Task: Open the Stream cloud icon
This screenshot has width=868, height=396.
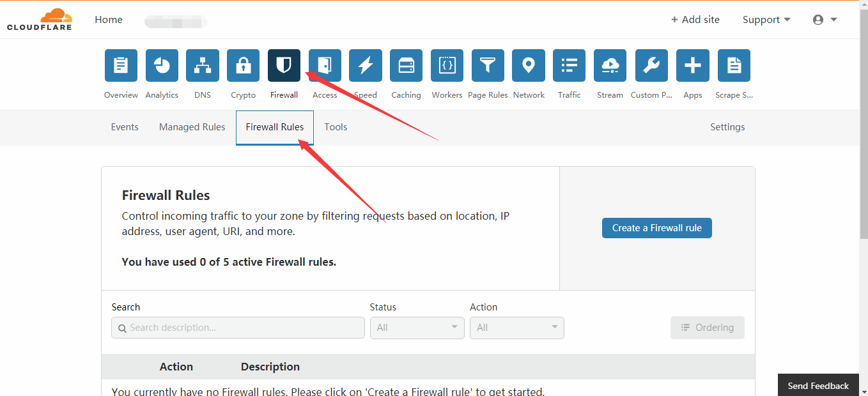Action: (x=610, y=66)
